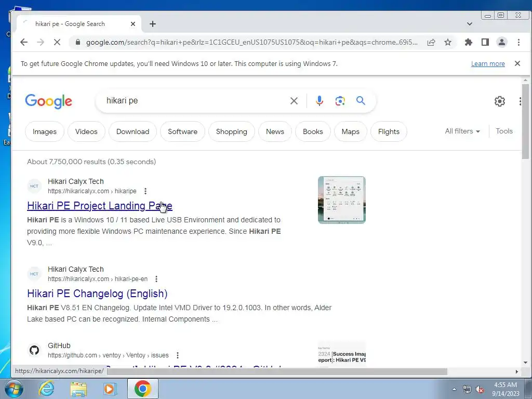The width and height of the screenshot is (532, 399).
Task: Click the vertical page scrollbar
Action: coord(525,121)
